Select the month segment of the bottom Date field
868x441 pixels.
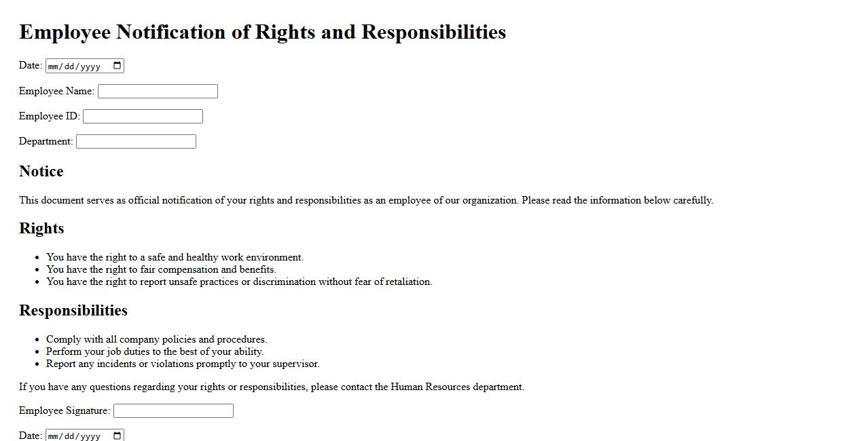click(54, 436)
